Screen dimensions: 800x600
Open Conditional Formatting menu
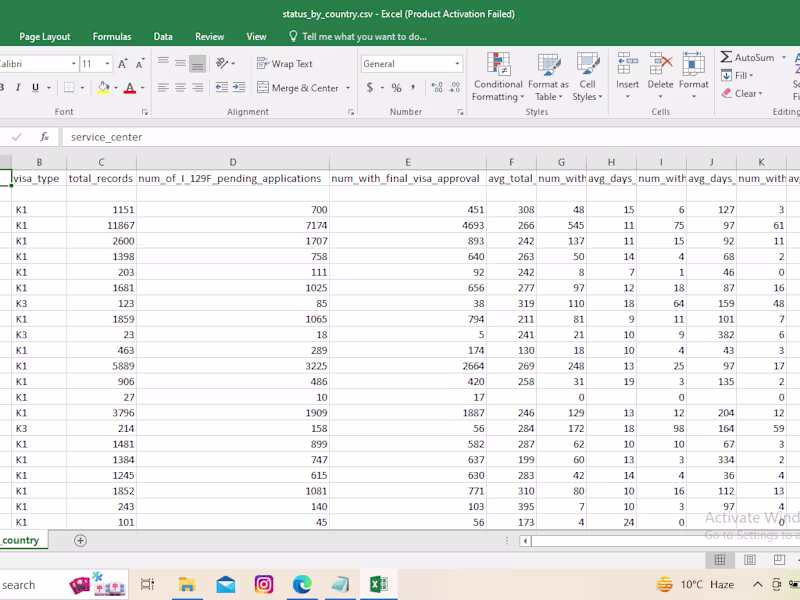click(498, 77)
